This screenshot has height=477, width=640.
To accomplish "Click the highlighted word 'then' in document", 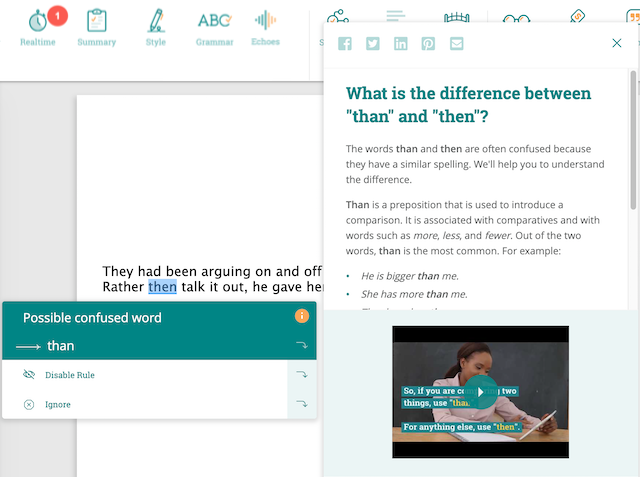I will click(x=162, y=287).
